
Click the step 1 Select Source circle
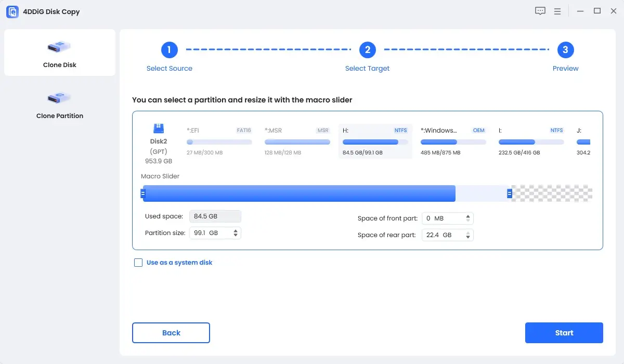[170, 50]
